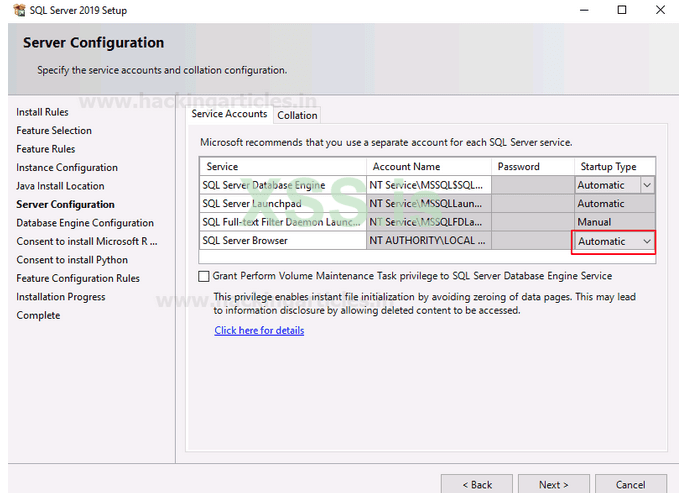The width and height of the screenshot is (680, 493).
Task: Click the Next button
Action: [553, 484]
